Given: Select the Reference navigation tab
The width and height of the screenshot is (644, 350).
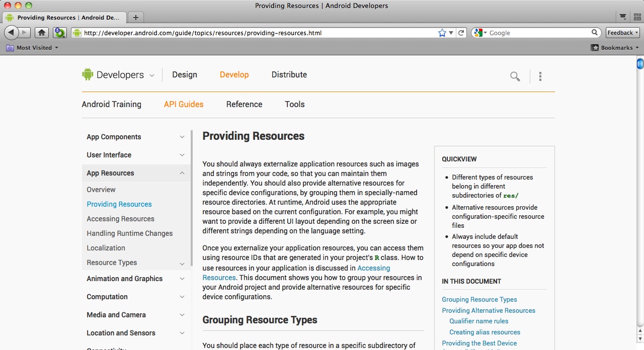Looking at the screenshot, I should click(244, 104).
